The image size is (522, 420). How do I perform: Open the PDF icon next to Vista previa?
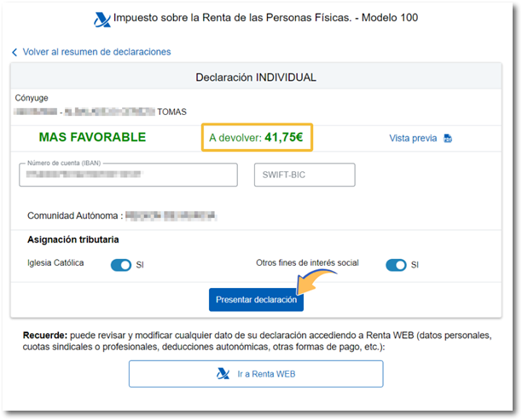tap(448, 139)
